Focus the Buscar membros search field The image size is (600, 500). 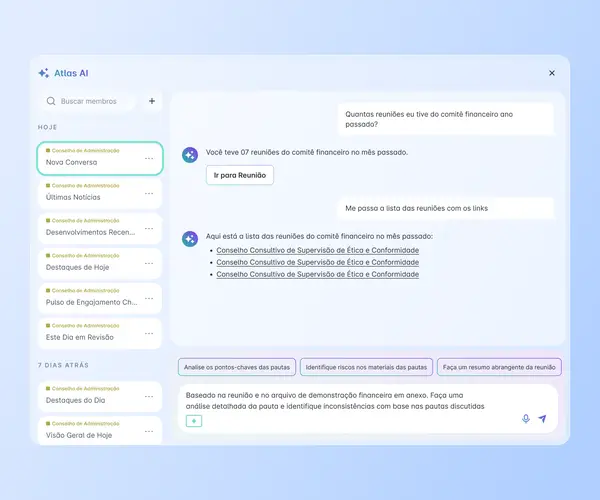tap(87, 101)
